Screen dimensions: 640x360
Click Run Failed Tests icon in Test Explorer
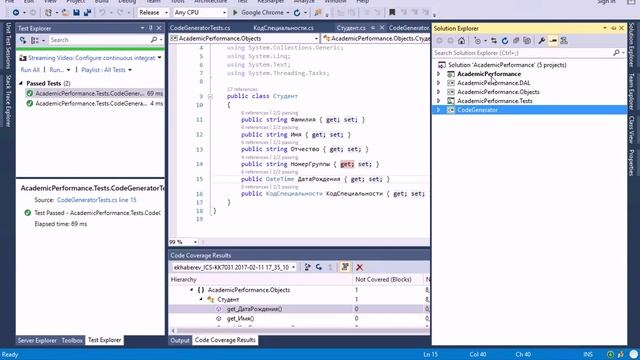(23, 40)
